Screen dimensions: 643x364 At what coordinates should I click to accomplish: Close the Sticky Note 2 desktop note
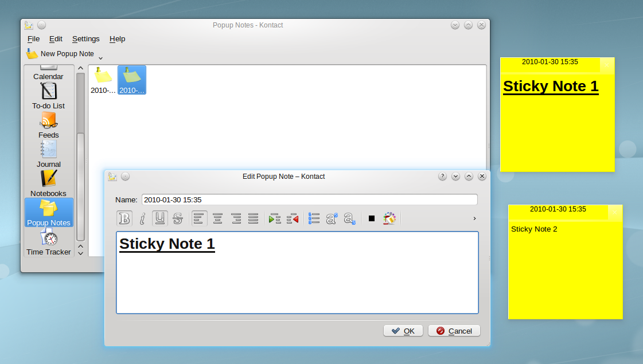(615, 212)
